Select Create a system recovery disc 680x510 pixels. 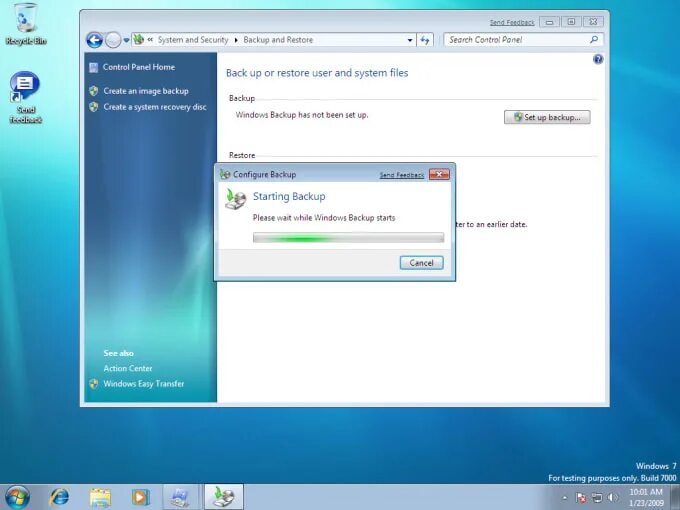pos(155,107)
